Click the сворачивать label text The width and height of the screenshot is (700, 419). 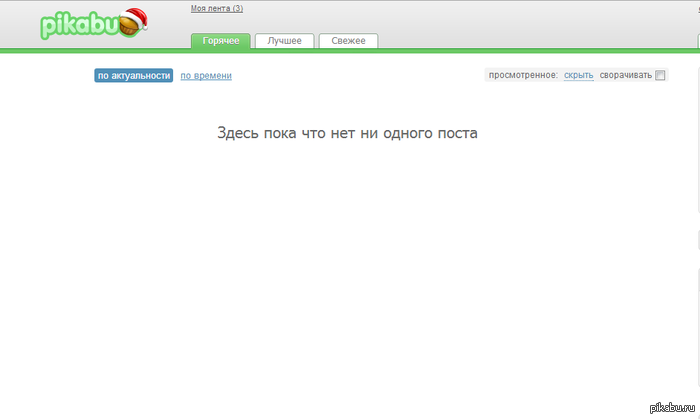click(x=625, y=75)
